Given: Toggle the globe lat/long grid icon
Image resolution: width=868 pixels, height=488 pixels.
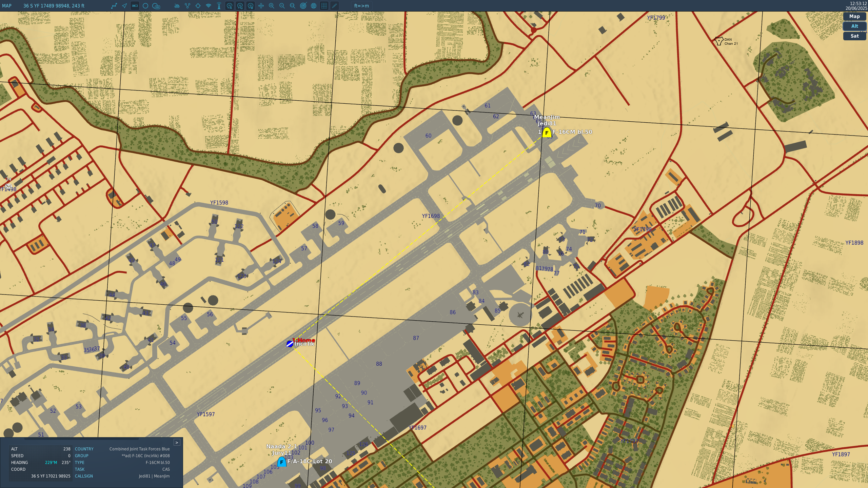Looking at the screenshot, I should [x=314, y=6].
